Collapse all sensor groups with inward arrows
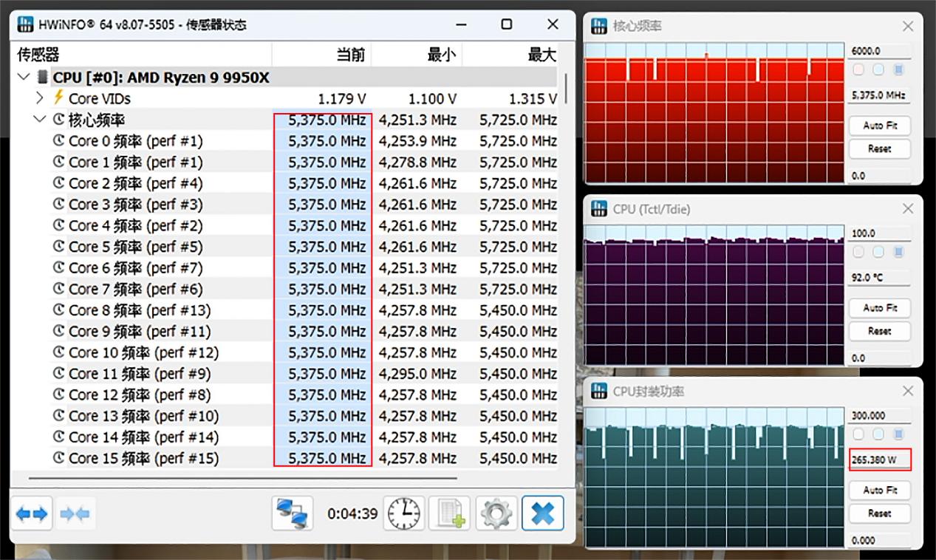936x560 pixels. [74, 513]
